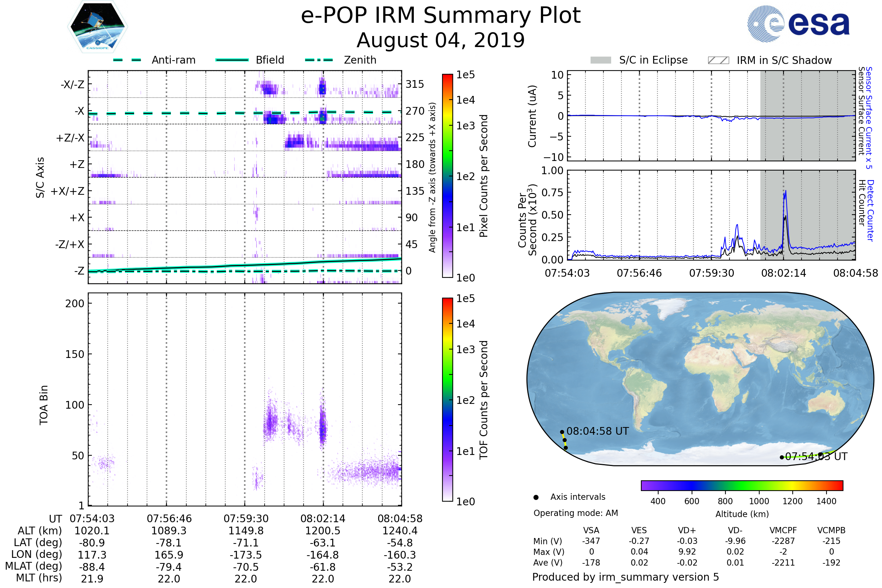This screenshot has width=882, height=588.
Task: Click the Altitude (km) horizontal colorbar
Action: [742, 485]
